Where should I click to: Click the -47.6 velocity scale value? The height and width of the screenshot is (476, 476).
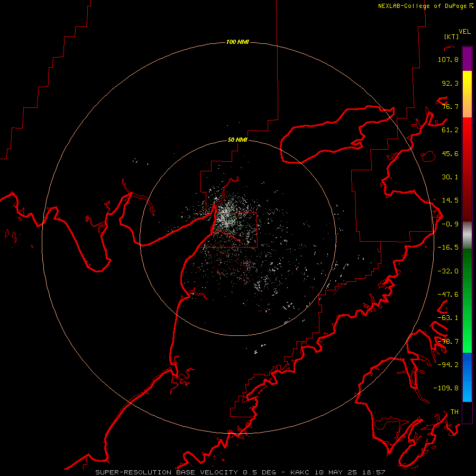point(448,295)
